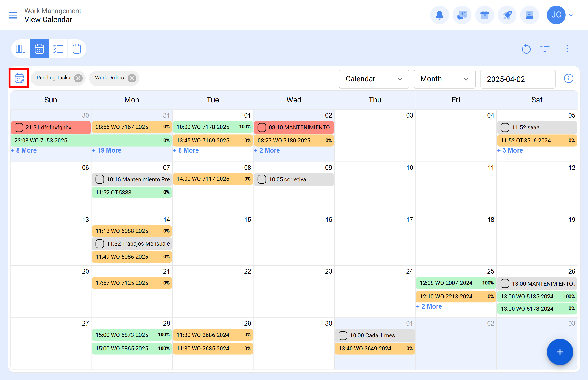
Task: Open the AI chat assistant icon
Action: (462, 15)
